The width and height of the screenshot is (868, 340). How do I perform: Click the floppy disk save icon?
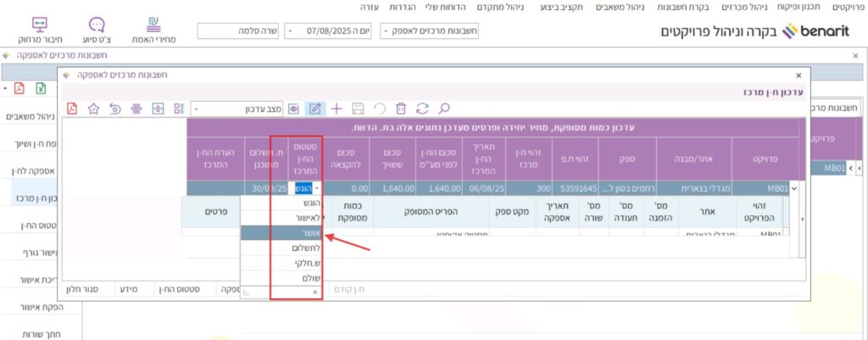pyautogui.click(x=358, y=109)
